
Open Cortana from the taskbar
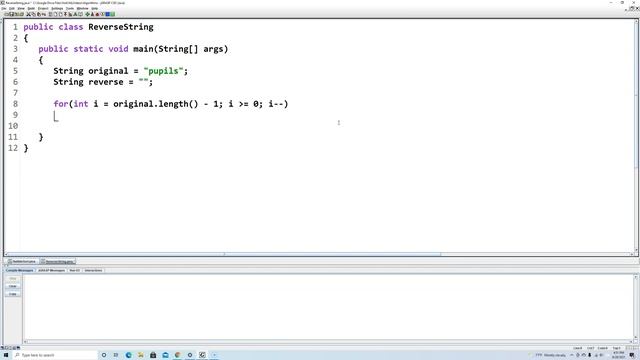[104, 355]
